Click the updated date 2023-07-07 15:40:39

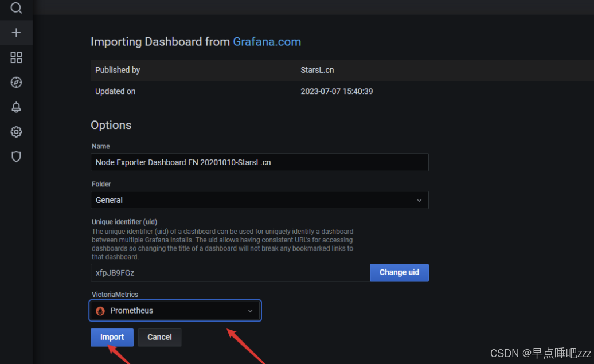click(x=337, y=91)
